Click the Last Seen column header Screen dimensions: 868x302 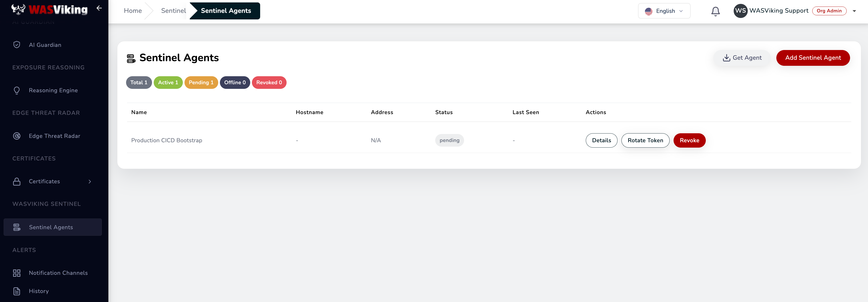[x=526, y=112]
